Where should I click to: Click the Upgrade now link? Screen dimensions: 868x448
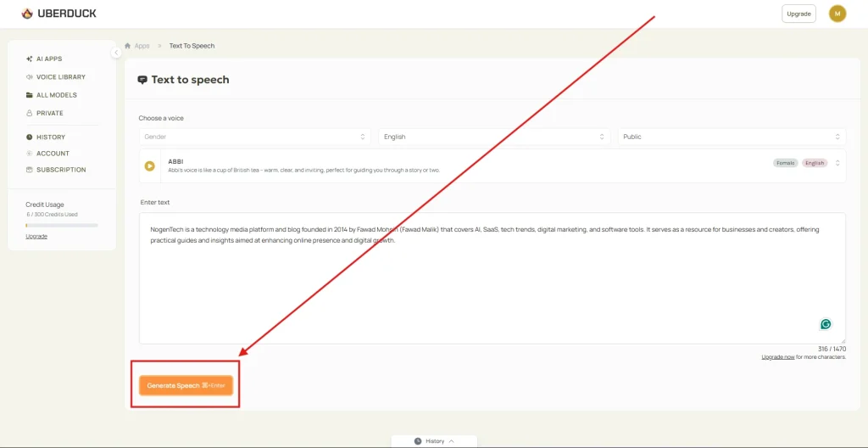click(x=778, y=357)
